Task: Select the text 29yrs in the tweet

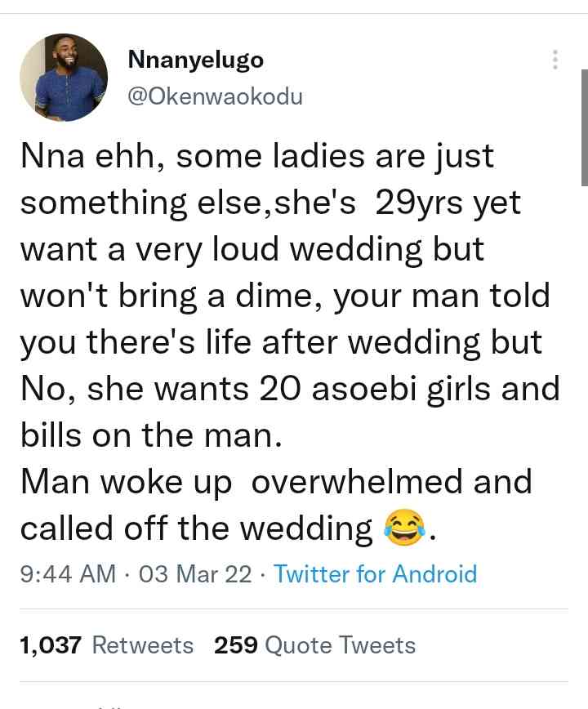Action: [x=419, y=203]
